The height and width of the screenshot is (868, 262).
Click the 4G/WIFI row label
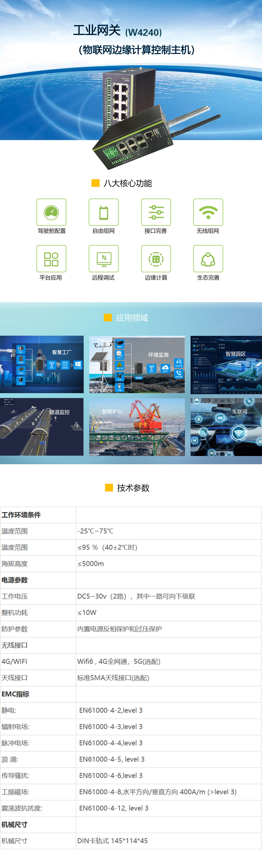point(14,661)
